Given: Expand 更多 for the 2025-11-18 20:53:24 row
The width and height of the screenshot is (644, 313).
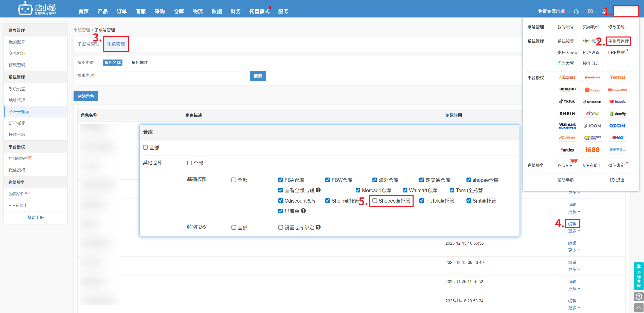Looking at the screenshot, I should pyautogui.click(x=574, y=308).
